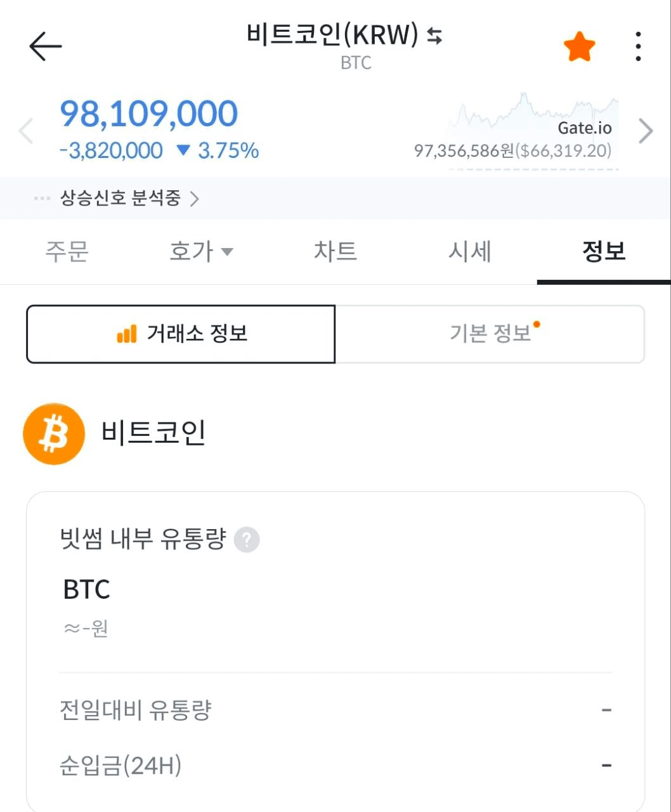This screenshot has height=812, width=671.
Task: Show next exchange price with right chevron
Action: 646,131
